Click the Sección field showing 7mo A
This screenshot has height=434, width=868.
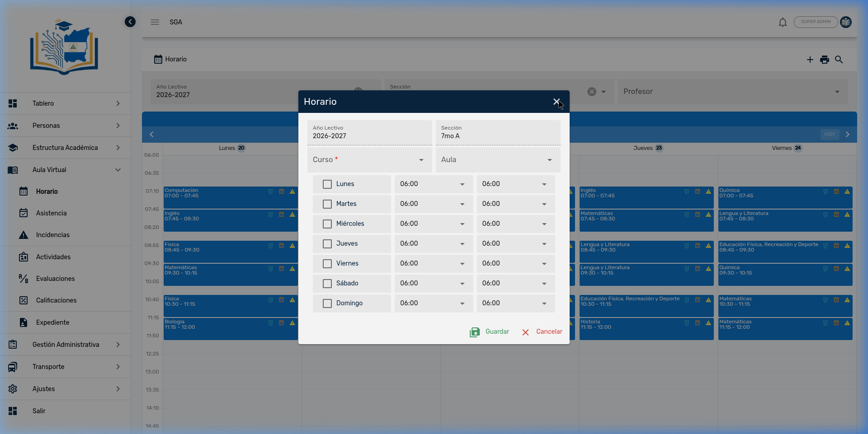click(x=498, y=133)
